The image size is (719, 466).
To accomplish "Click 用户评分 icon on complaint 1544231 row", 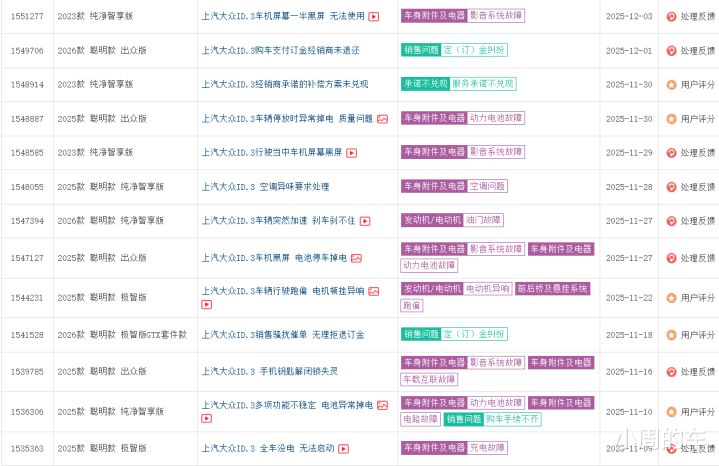I will coord(671,298).
